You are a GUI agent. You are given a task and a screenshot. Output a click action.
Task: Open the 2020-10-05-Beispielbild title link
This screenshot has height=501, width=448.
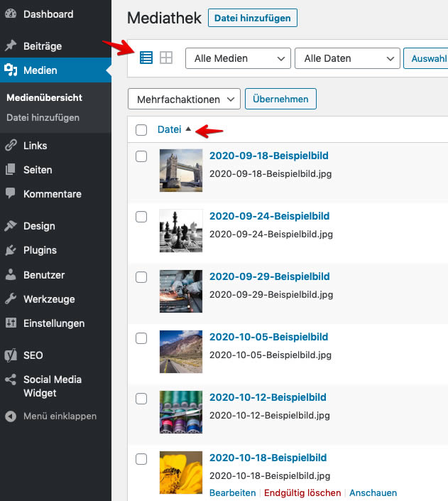[x=269, y=337]
